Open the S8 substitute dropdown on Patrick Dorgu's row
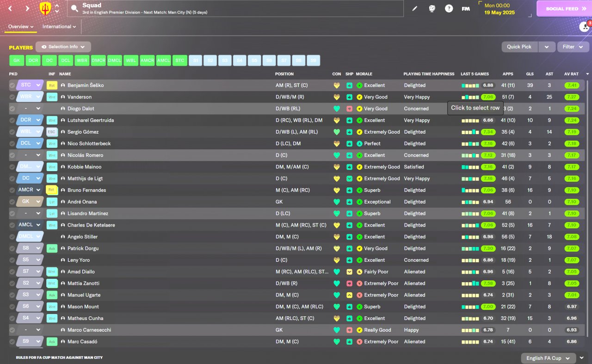The height and width of the screenshot is (364, 592). (x=30, y=248)
